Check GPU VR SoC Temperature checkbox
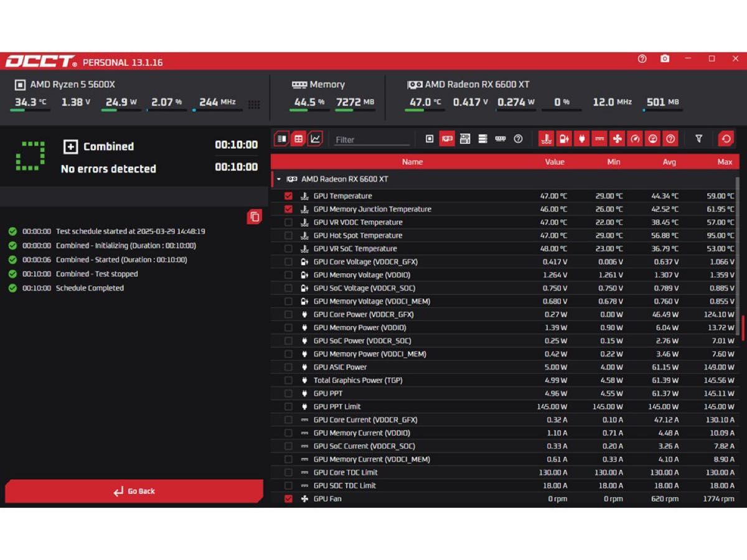Viewport: 747px width, 560px height. click(x=288, y=248)
